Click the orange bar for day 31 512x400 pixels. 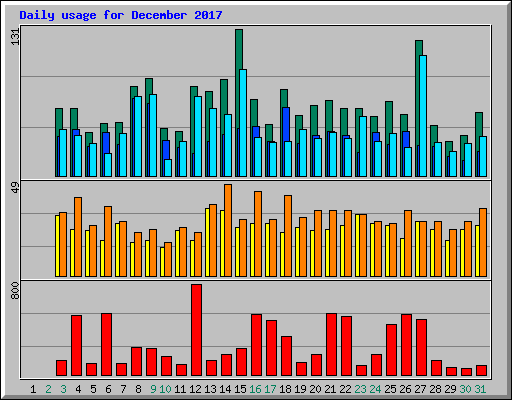click(483, 242)
